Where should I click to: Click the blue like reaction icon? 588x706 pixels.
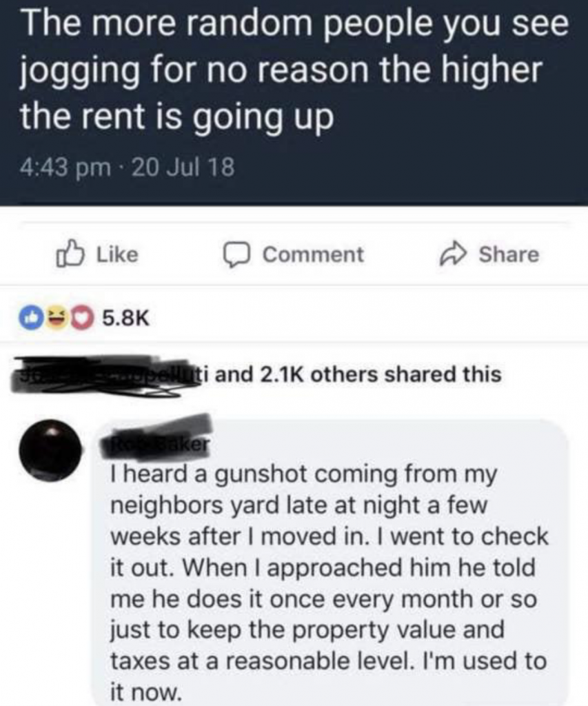click(30, 319)
